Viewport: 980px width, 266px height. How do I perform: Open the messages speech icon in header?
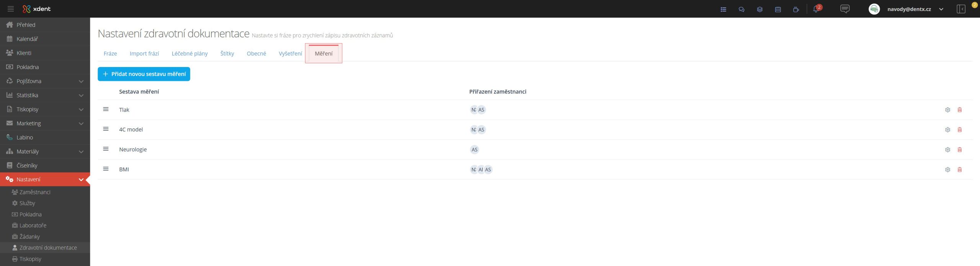[x=844, y=9]
